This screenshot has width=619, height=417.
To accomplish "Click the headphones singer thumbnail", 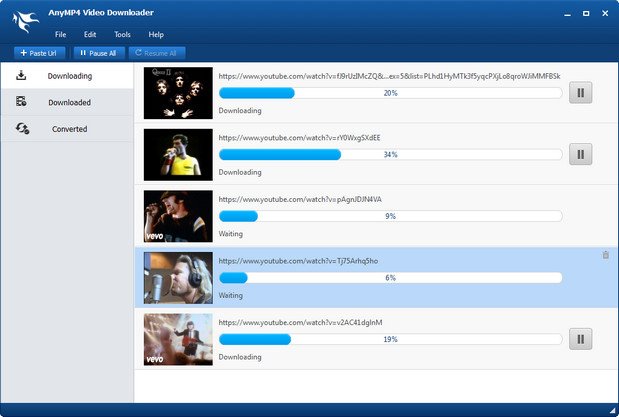I will point(178,278).
